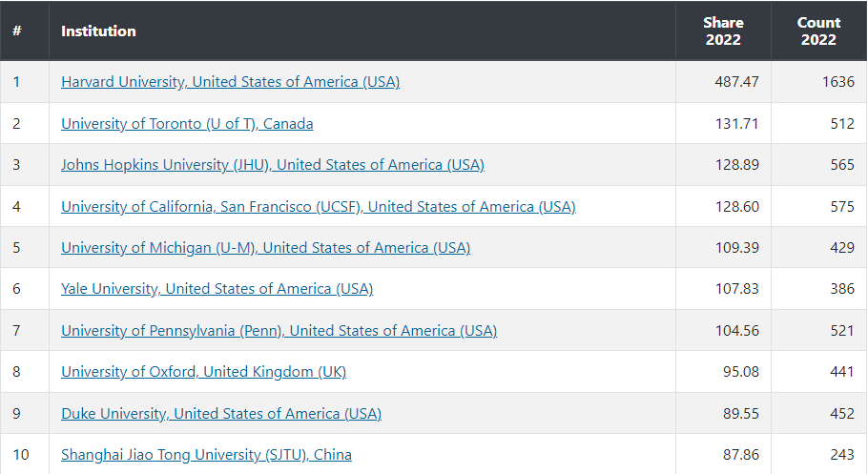Select the University of Oxford link

203,372
